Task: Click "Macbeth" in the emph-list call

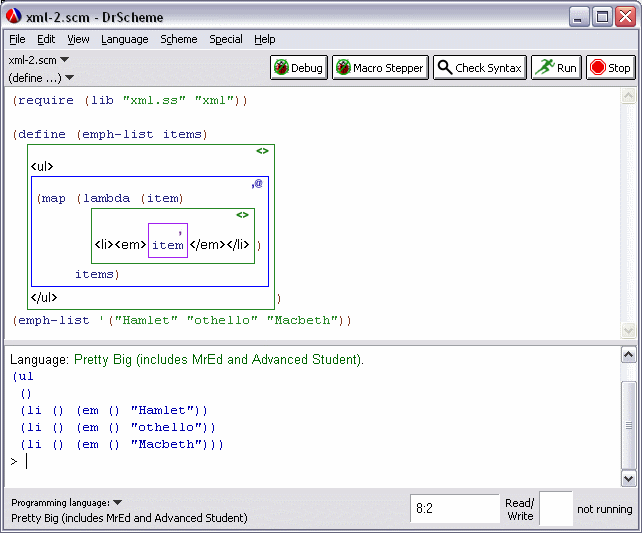Action: click(302, 321)
